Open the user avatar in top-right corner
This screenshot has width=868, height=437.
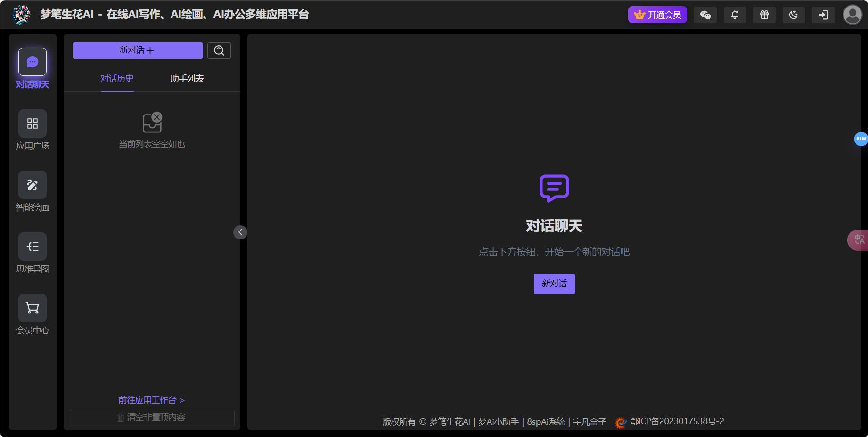tap(852, 15)
